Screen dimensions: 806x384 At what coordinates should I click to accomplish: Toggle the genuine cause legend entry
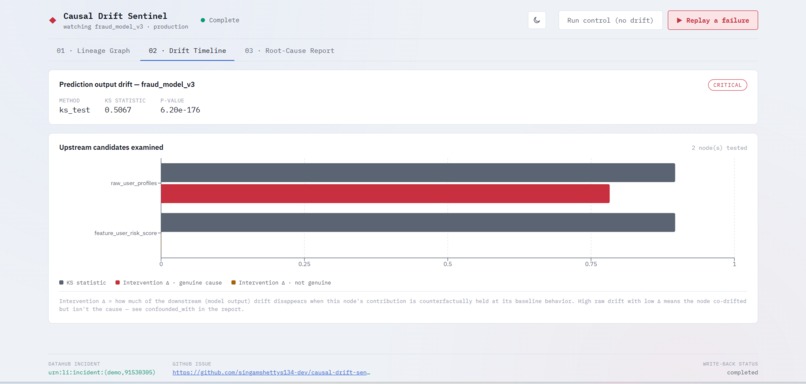pos(169,283)
